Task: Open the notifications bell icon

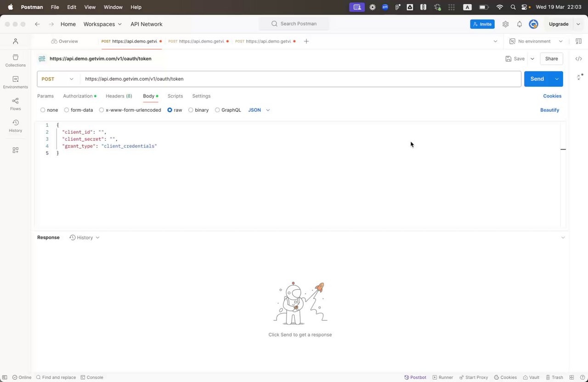Action: (520, 24)
